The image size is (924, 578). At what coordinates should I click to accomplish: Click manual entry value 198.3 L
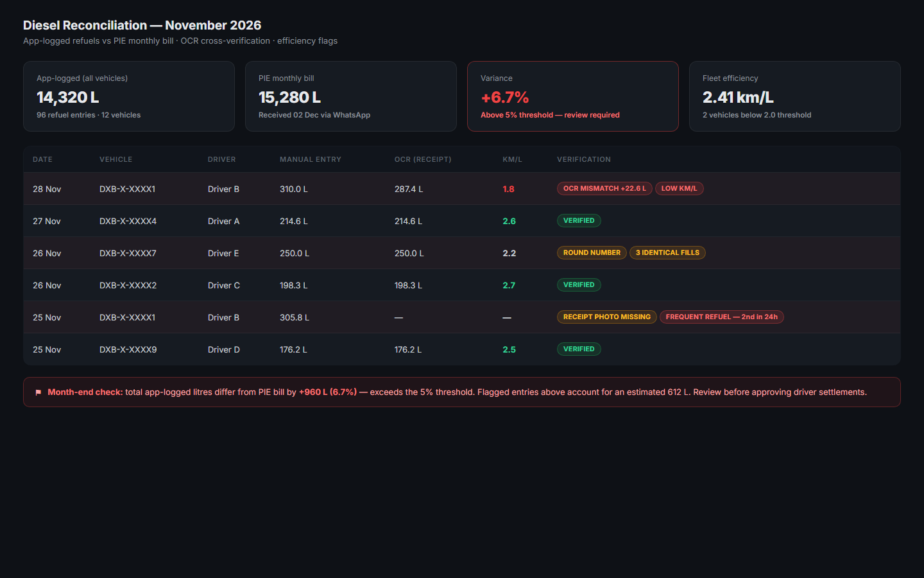pos(294,285)
